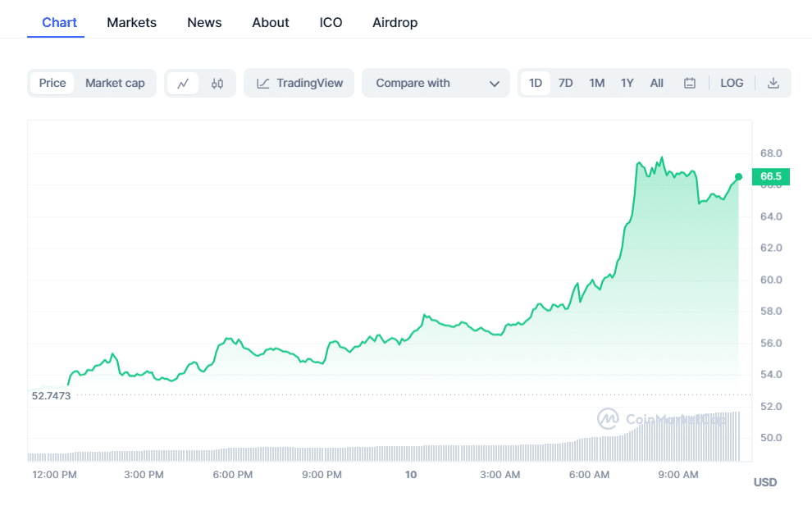Click the green 66.5 price label

770,176
